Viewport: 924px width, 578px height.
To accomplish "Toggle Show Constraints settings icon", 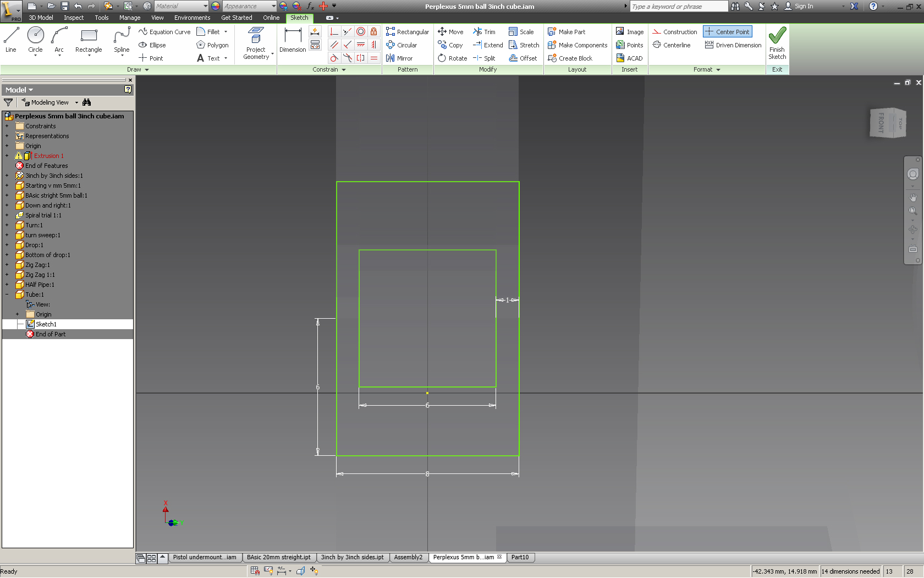I will click(x=315, y=45).
